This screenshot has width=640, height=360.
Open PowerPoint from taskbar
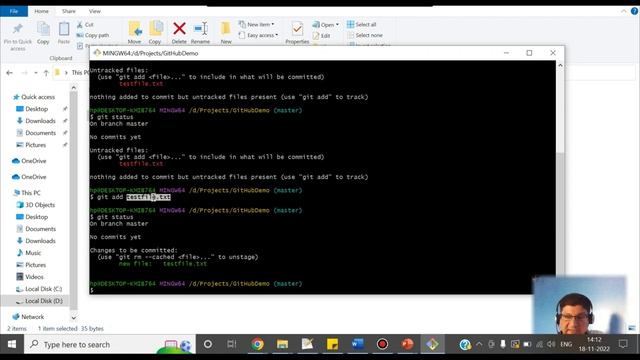pyautogui.click(x=407, y=344)
